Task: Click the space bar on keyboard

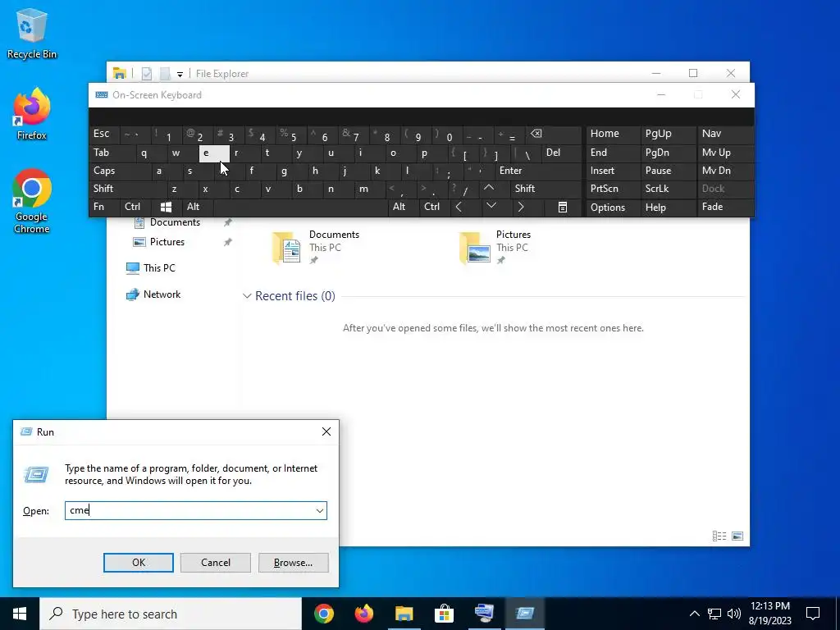Action: [300, 208]
